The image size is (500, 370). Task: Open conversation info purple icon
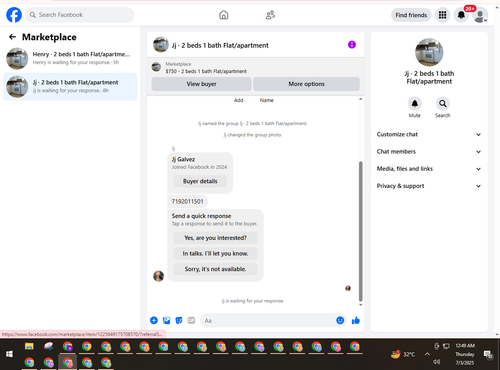point(352,45)
